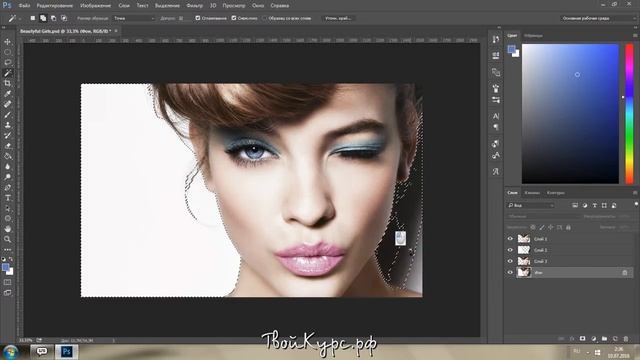640x360 pixels.
Task: Select the Healing Brush tool
Action: point(7,104)
